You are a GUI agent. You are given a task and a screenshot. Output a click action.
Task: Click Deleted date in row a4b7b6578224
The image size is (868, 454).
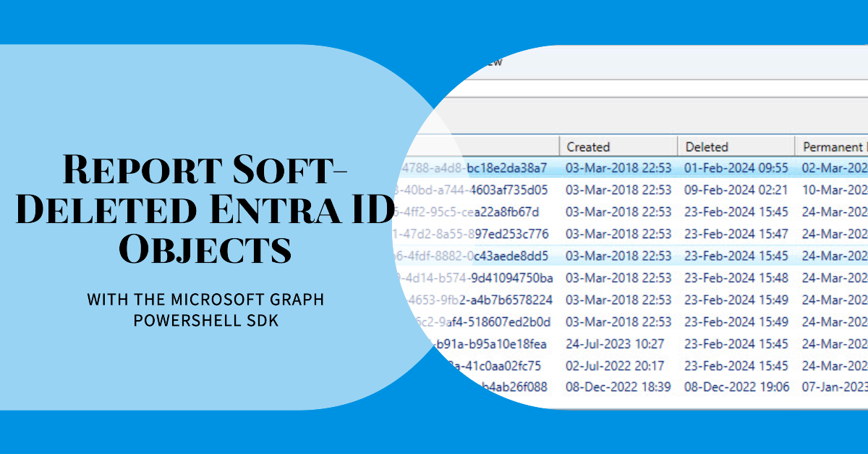pos(736,300)
